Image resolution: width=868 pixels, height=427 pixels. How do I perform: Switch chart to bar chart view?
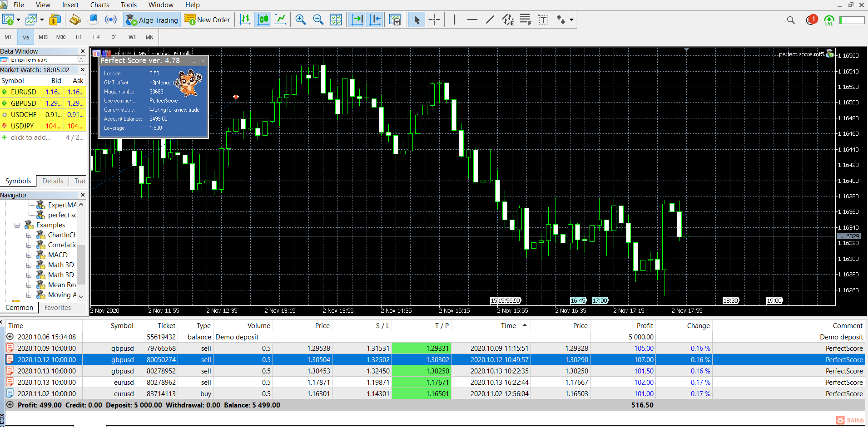tap(245, 20)
